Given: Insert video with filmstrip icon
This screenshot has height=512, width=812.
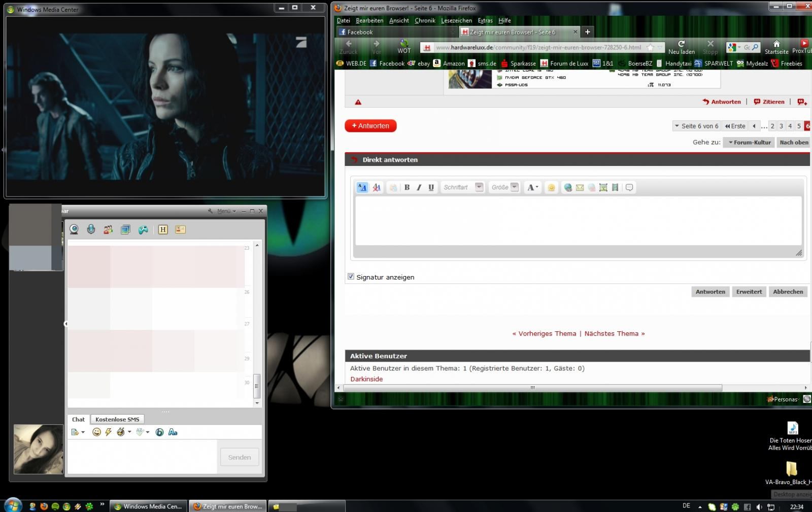Looking at the screenshot, I should (x=615, y=187).
